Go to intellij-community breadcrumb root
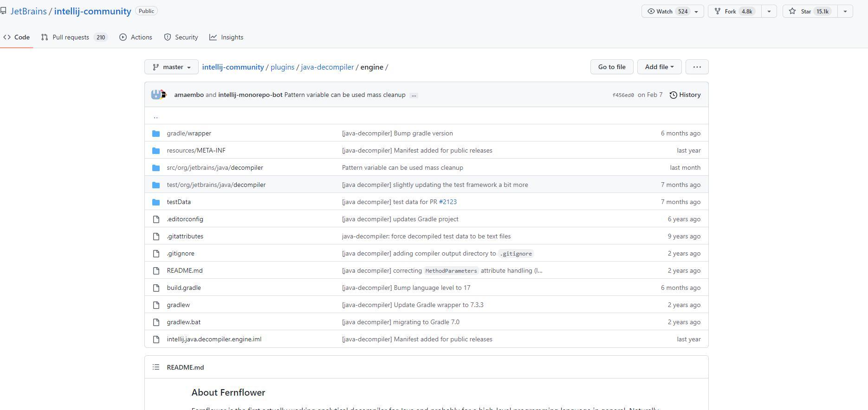 [x=233, y=67]
